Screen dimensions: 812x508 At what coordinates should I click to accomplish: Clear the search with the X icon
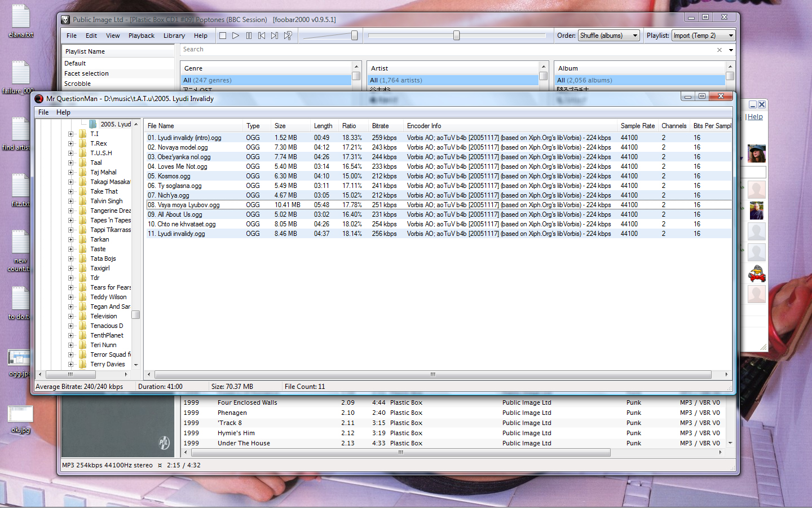tap(720, 50)
